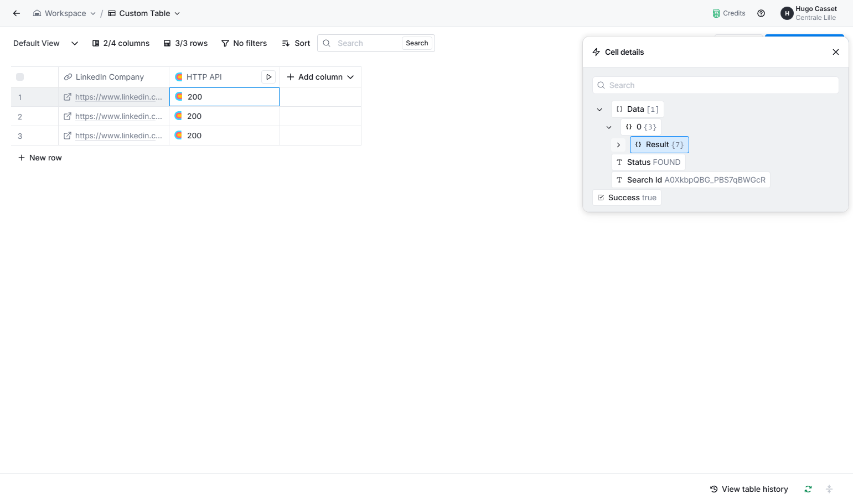Viewport: 853px width, 504px height.
Task: Select the 200 cell in row 3
Action: pos(224,136)
